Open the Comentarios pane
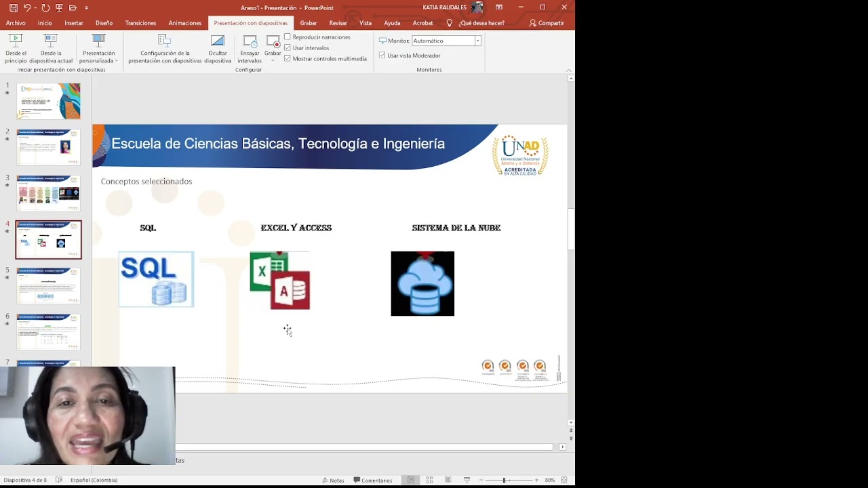The width and height of the screenshot is (868, 488). tap(373, 480)
